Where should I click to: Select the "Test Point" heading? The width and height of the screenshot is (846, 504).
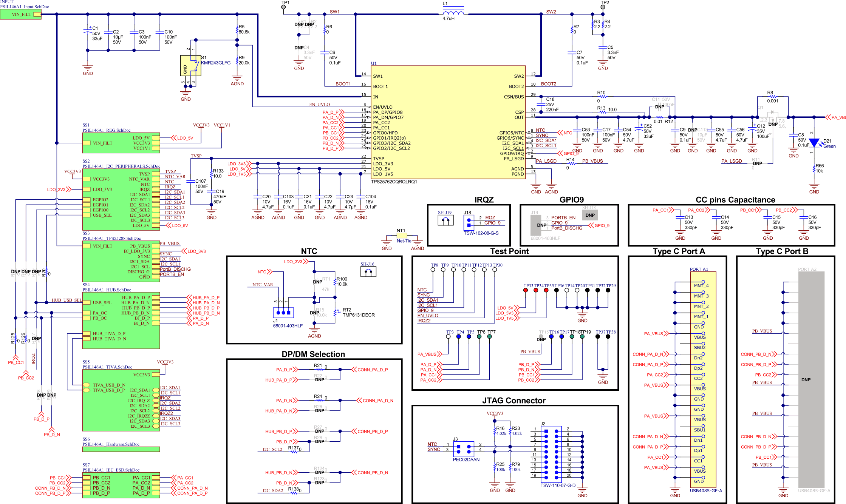(509, 251)
